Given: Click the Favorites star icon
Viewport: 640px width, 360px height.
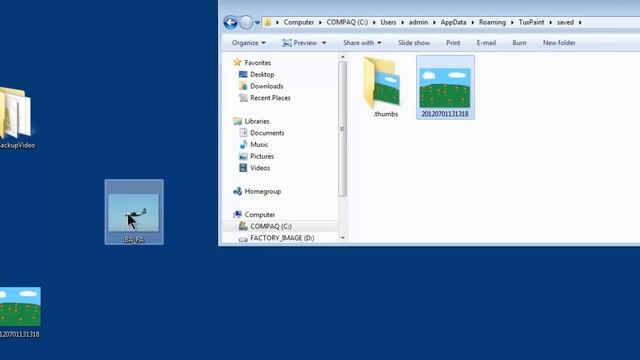Looking at the screenshot, I should click(x=237, y=62).
